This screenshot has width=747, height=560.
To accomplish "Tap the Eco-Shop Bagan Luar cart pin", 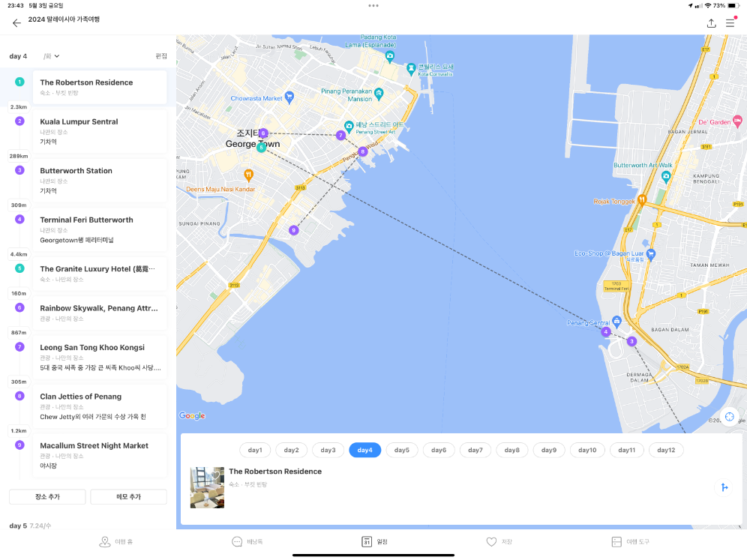I will (651, 254).
